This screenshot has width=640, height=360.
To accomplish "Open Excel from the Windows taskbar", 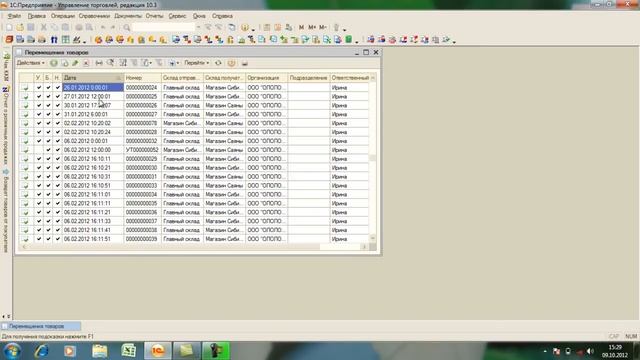I will point(129,351).
